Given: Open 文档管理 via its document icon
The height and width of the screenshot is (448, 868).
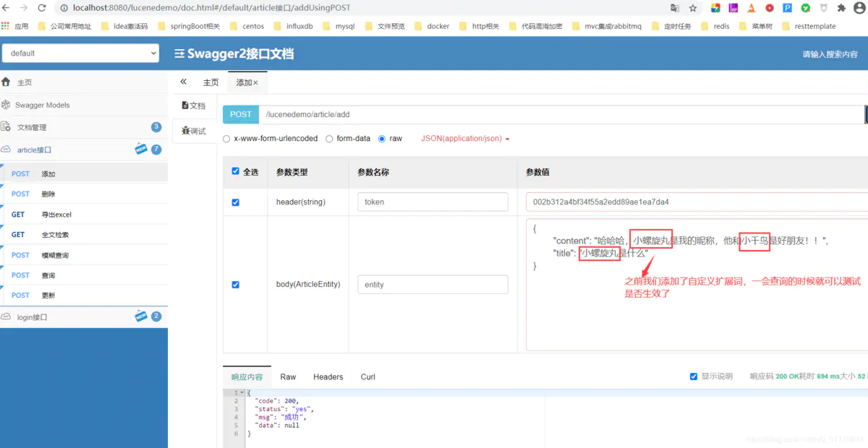Looking at the screenshot, I should [x=10, y=127].
